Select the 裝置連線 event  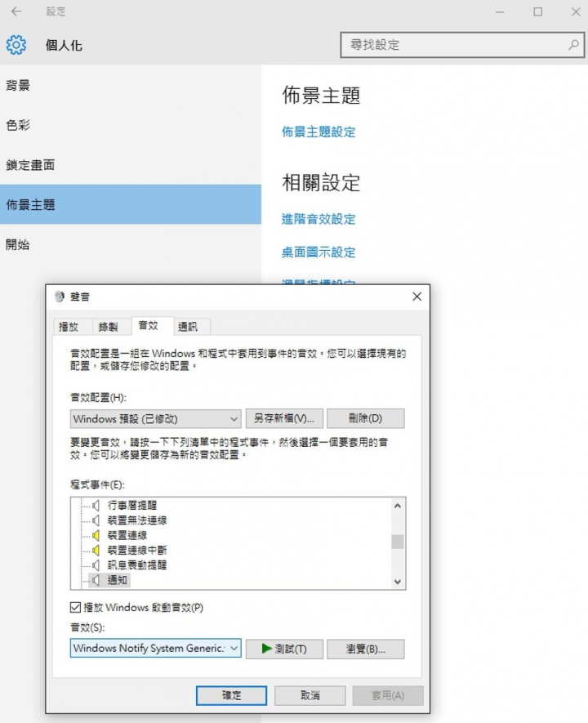[x=127, y=535]
